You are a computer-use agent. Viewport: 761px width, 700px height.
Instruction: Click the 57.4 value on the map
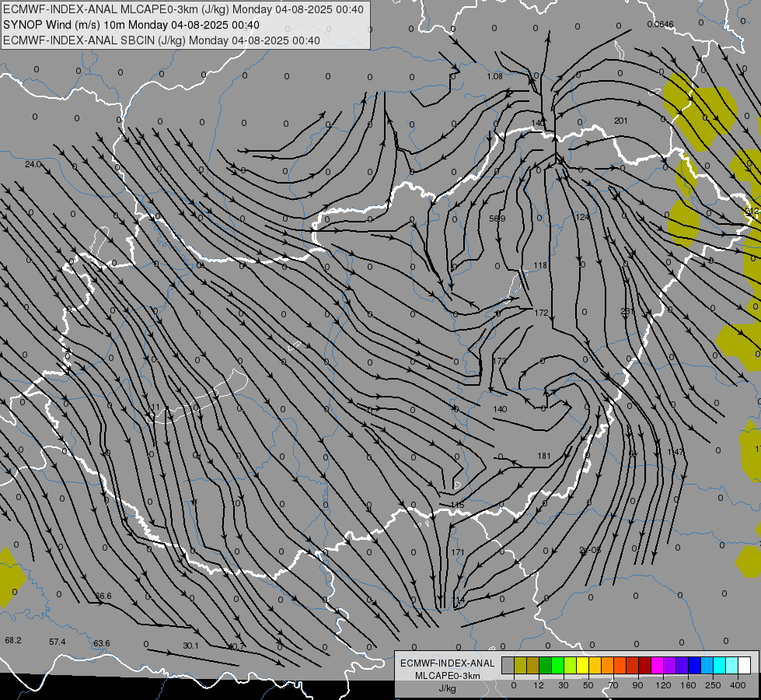click(x=58, y=642)
